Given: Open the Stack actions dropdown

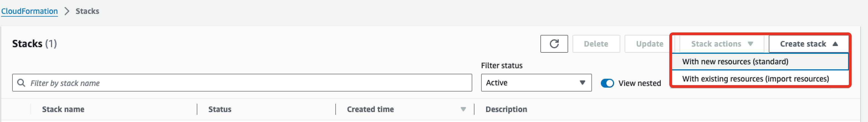Looking at the screenshot, I should (x=722, y=44).
